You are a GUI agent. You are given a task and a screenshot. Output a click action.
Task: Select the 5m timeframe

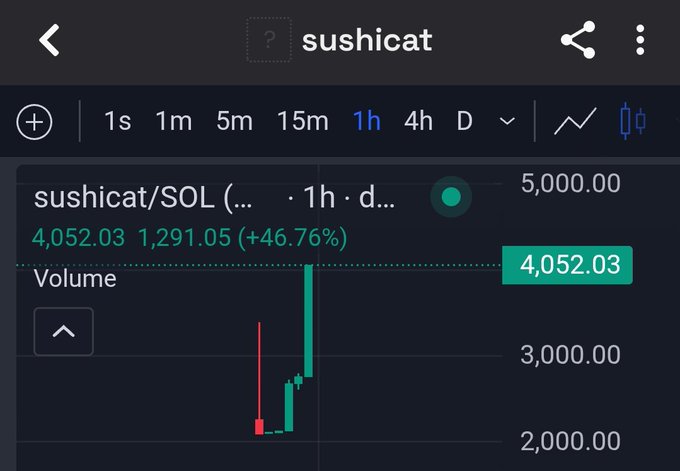[234, 121]
